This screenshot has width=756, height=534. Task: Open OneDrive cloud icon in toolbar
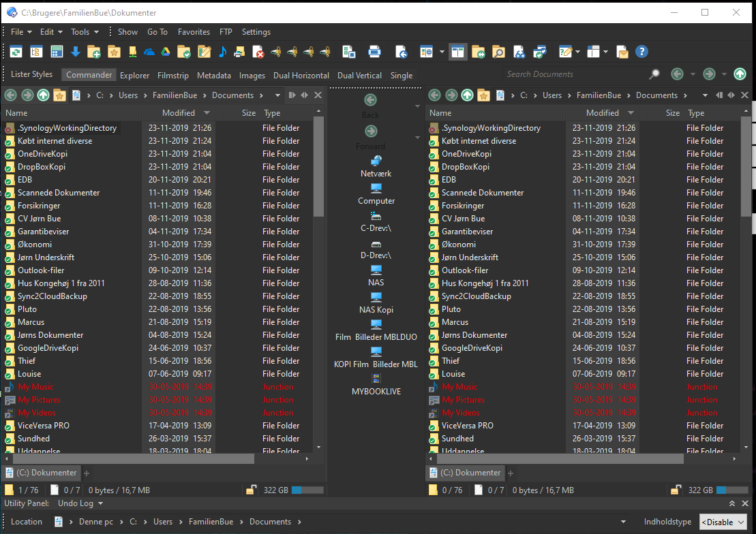coord(149,52)
